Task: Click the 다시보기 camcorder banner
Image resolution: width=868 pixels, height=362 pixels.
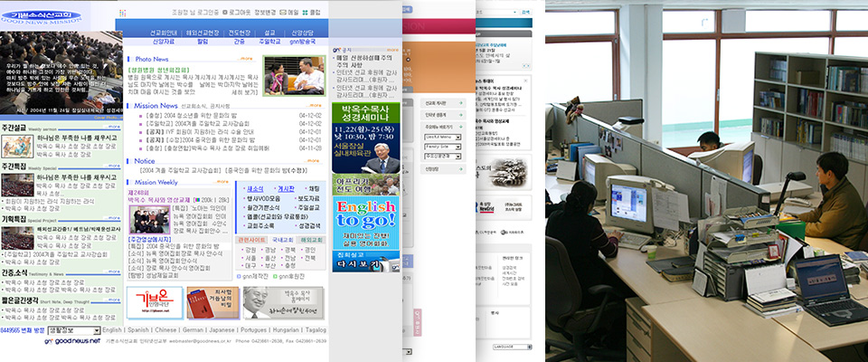Action: point(365,262)
